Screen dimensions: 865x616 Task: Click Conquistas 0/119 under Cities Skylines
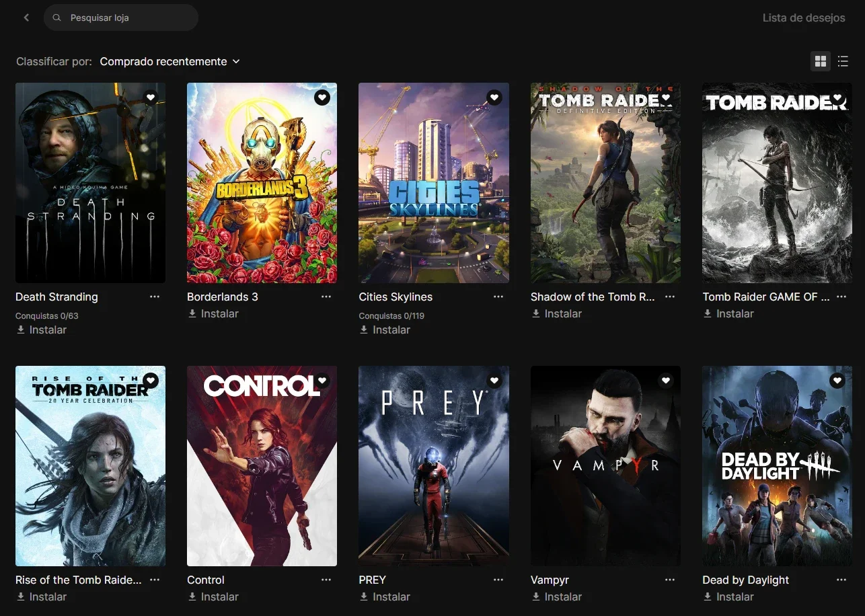tap(391, 315)
